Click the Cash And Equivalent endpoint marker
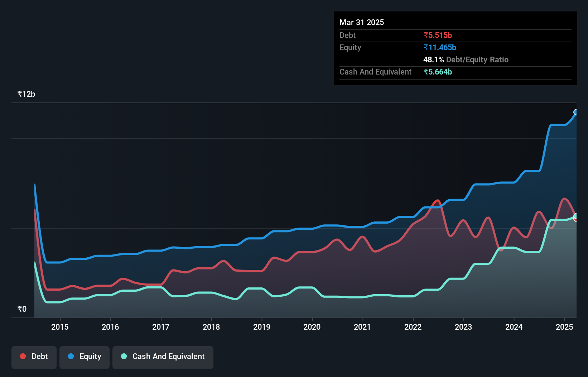This screenshot has height=377, width=588. coord(576,216)
